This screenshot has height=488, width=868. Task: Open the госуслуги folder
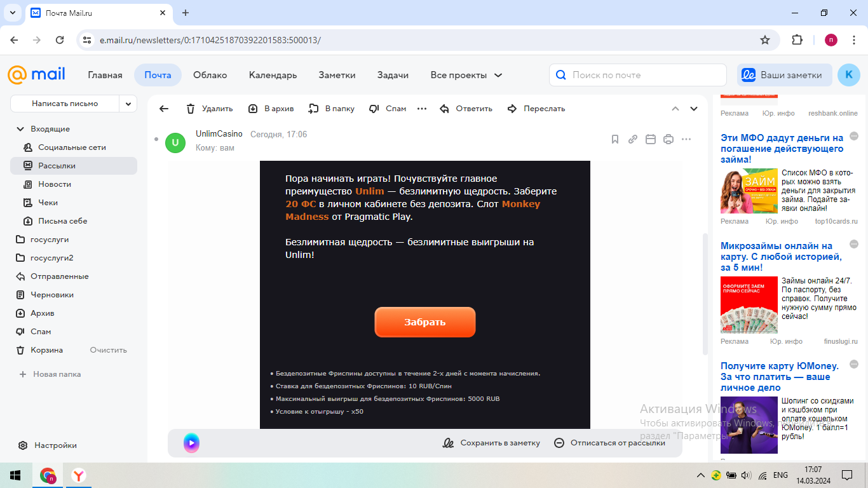74,240
